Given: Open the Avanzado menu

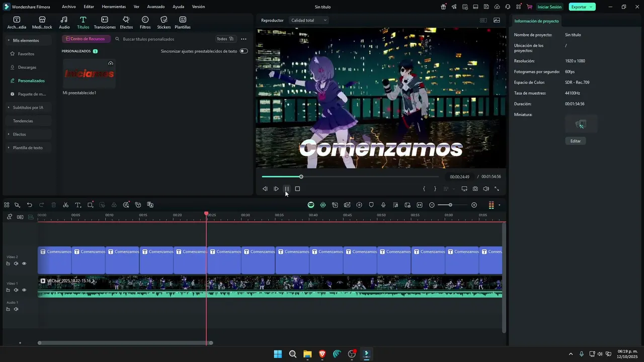Looking at the screenshot, I should pyautogui.click(x=156, y=7).
